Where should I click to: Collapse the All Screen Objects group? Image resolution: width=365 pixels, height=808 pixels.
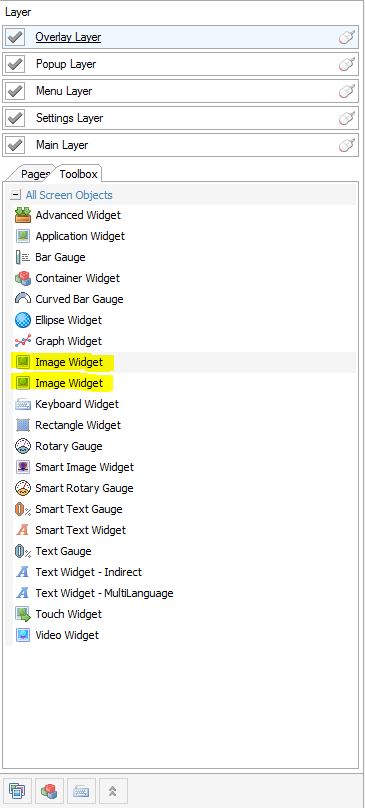pyautogui.click(x=16, y=195)
